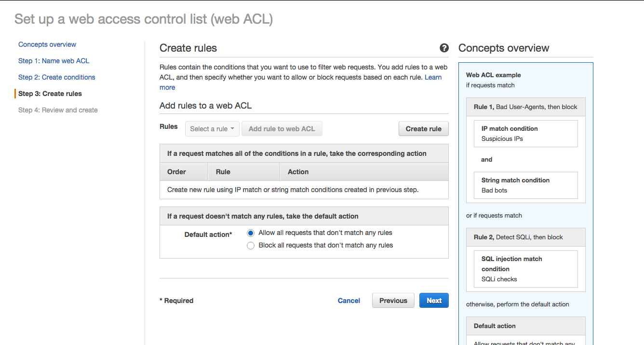This screenshot has width=644, height=345.
Task: Open the Select a rule dropdown
Action: (212, 129)
